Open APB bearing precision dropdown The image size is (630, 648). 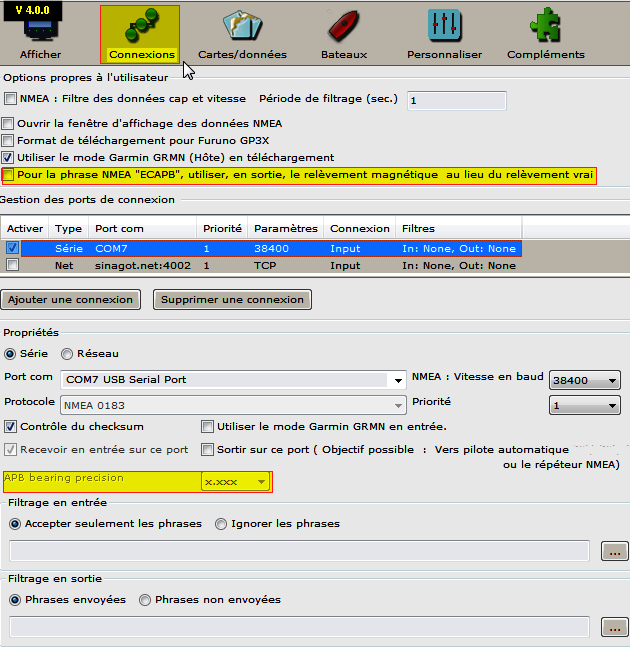pyautogui.click(x=261, y=482)
